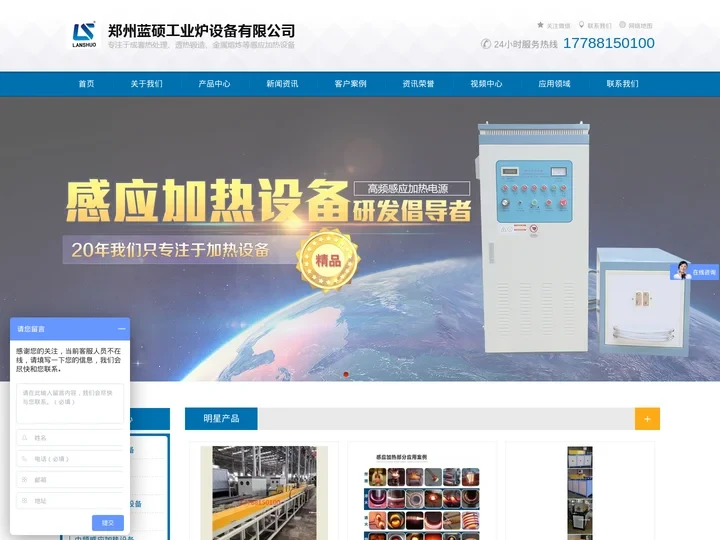Select 应用领域 in the nav bar

point(554,84)
